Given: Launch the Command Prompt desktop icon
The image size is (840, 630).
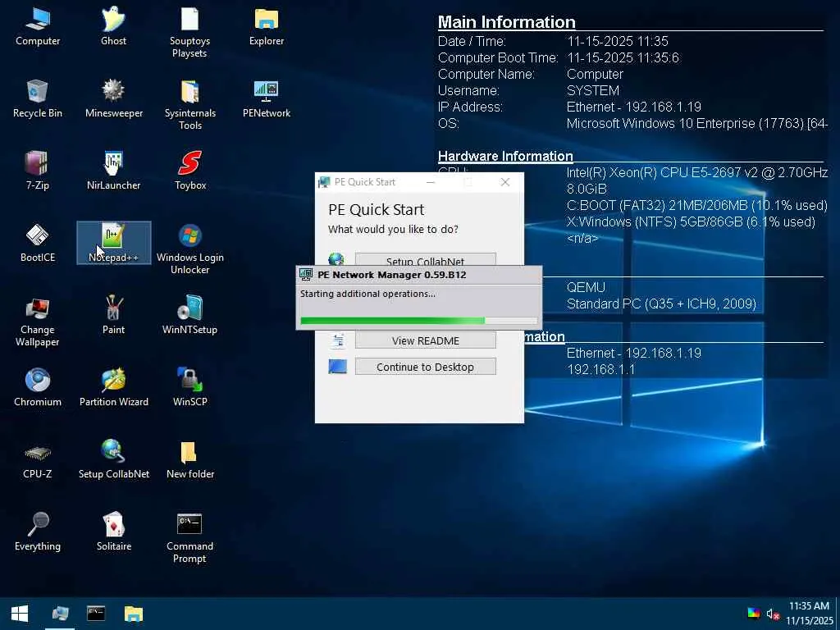Looking at the screenshot, I should pyautogui.click(x=189, y=538).
